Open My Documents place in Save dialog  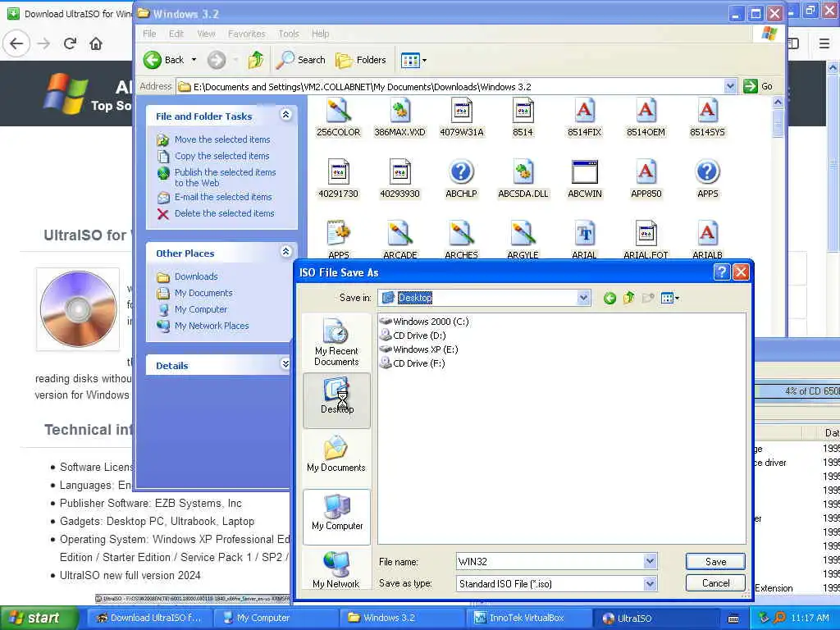click(336, 454)
